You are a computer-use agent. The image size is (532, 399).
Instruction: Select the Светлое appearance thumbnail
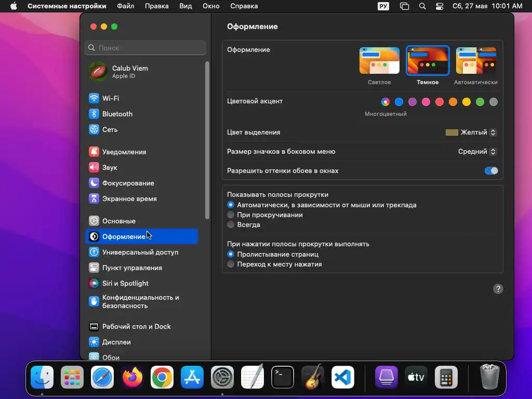coord(379,61)
